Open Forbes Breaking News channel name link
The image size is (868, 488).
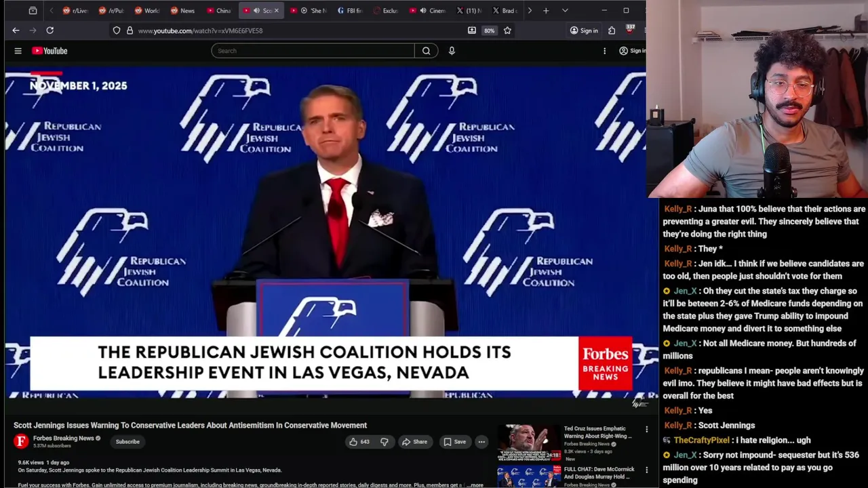pyautogui.click(x=64, y=439)
